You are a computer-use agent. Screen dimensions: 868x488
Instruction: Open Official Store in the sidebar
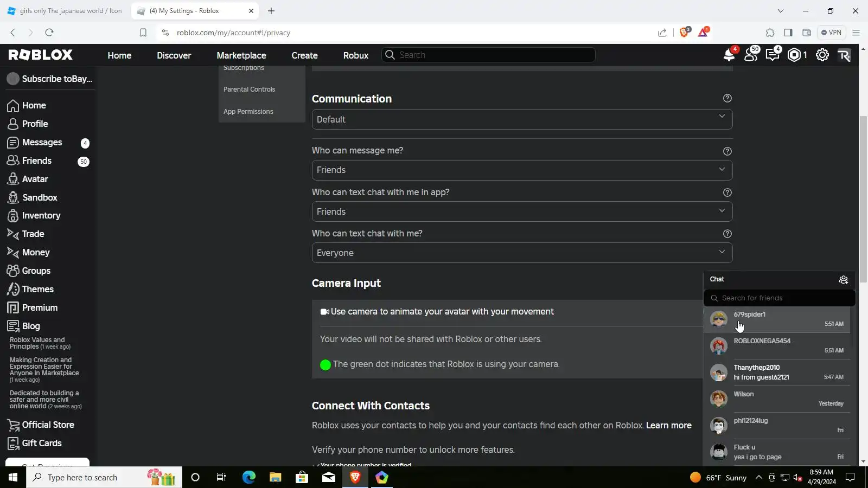(48, 425)
